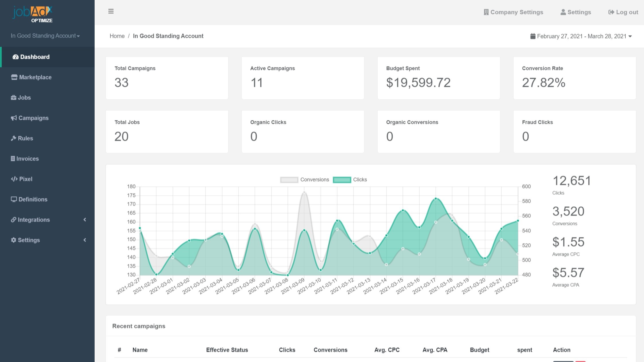Click the Settings menu item
644x362 pixels.
29,240
